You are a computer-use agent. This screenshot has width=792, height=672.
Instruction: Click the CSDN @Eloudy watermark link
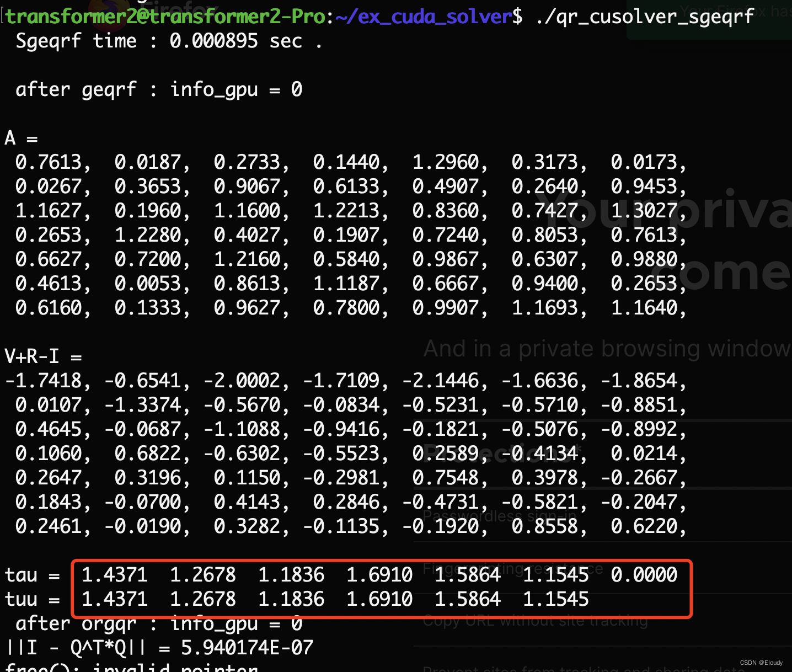click(x=764, y=662)
